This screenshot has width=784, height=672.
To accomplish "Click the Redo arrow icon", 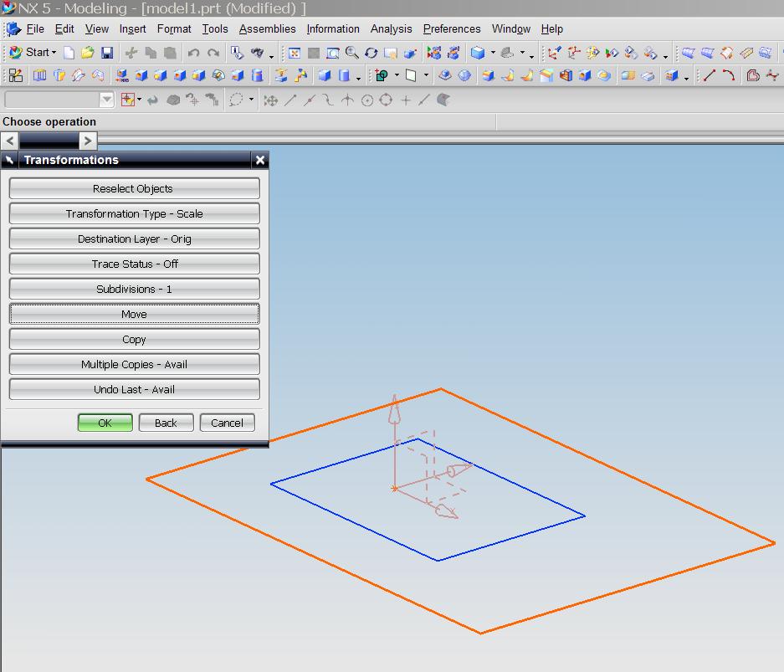I will 213,53.
